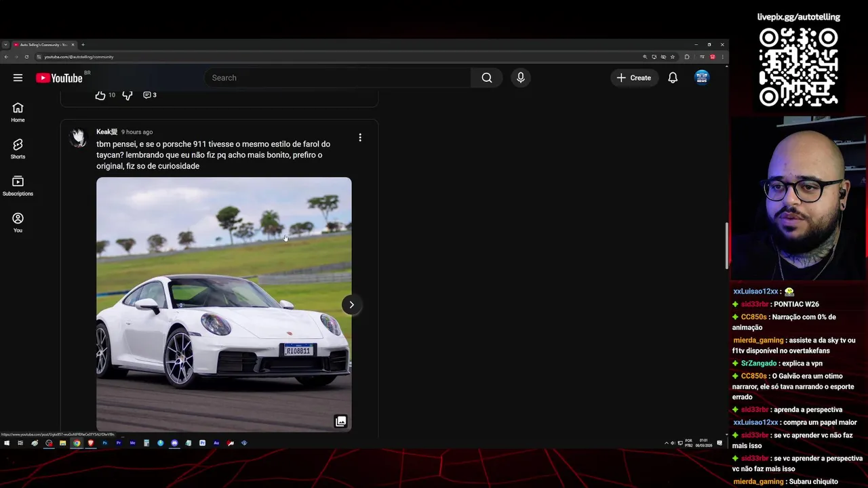
Task: Open the account avatar menu
Action: (x=702, y=78)
